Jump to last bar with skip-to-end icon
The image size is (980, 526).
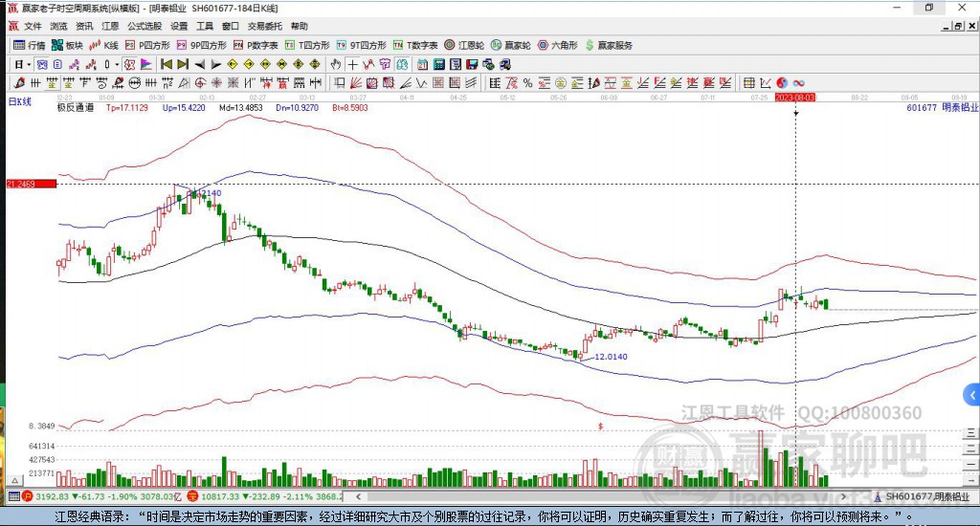183,64
